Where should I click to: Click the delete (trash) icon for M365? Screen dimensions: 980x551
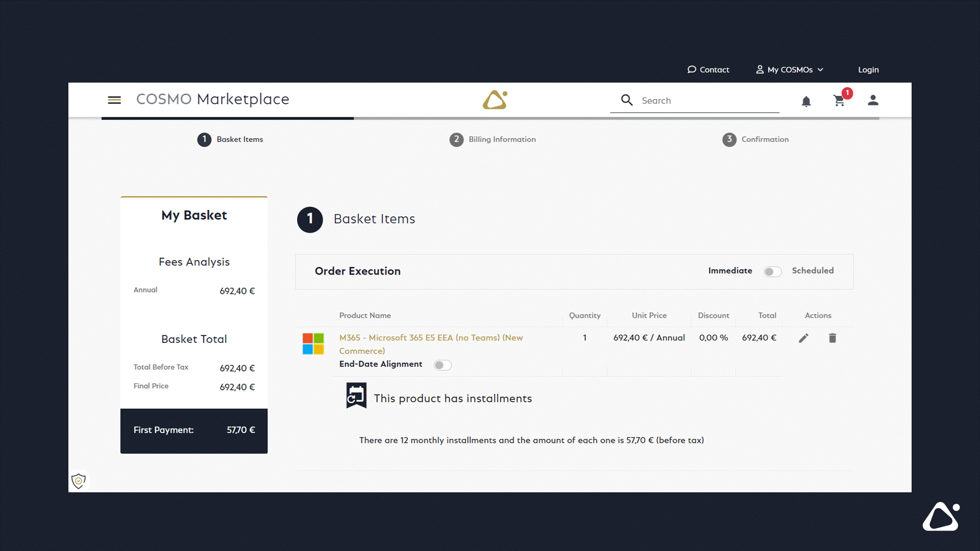(x=832, y=337)
